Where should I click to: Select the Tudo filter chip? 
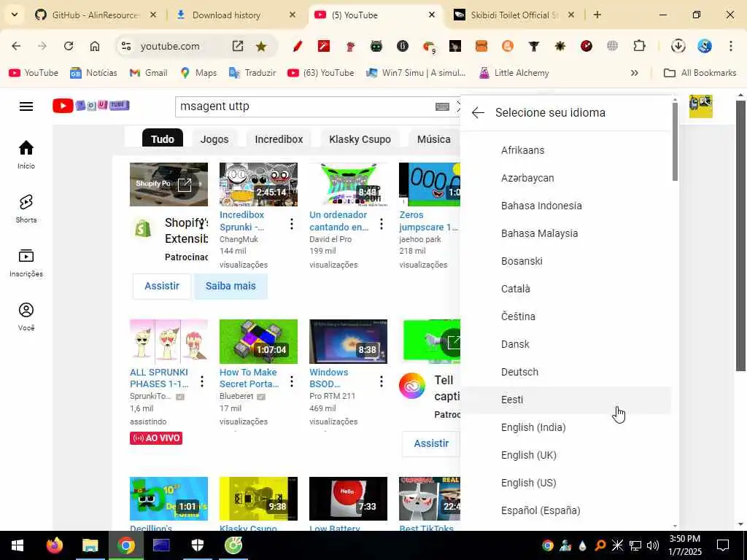pyautogui.click(x=163, y=139)
